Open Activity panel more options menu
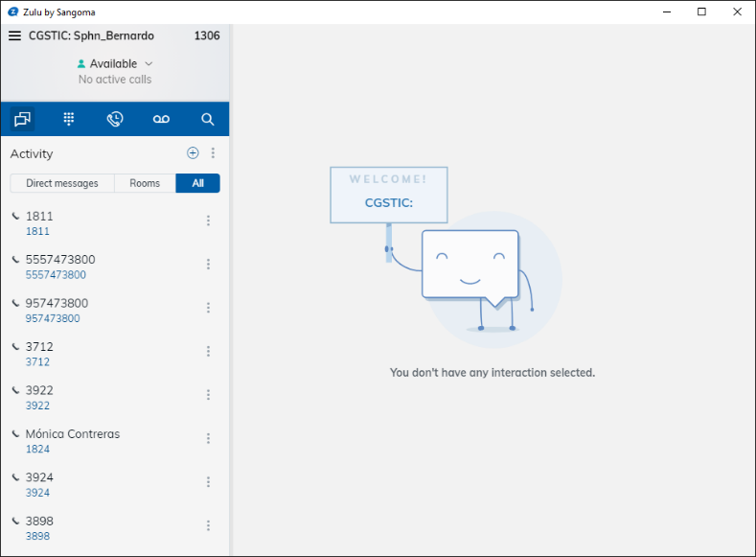Viewport: 756px width, 557px height. [x=213, y=153]
